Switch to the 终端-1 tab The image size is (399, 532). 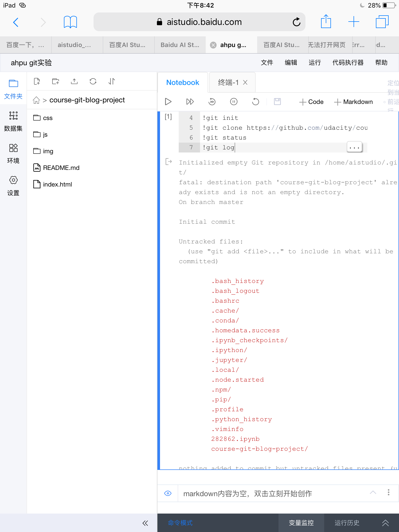click(228, 83)
